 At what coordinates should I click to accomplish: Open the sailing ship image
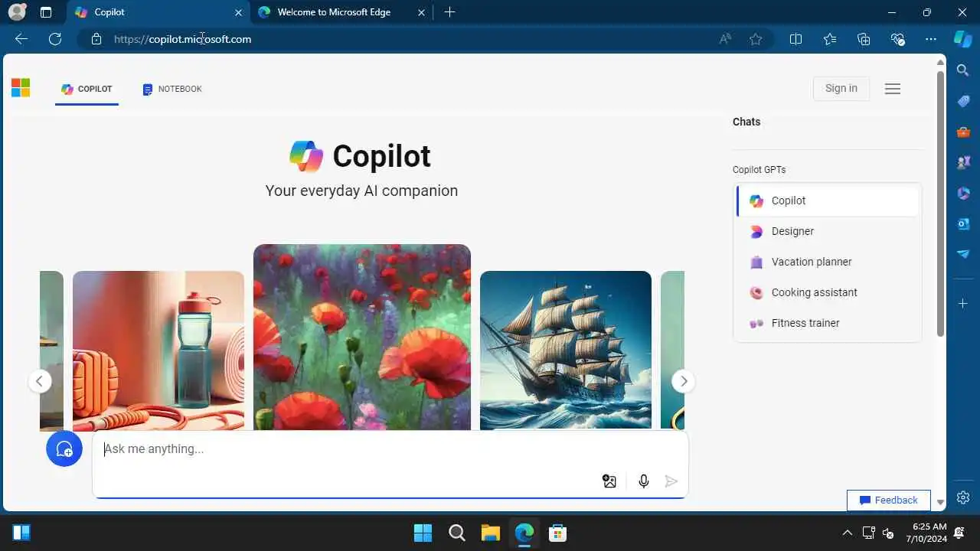[566, 350]
